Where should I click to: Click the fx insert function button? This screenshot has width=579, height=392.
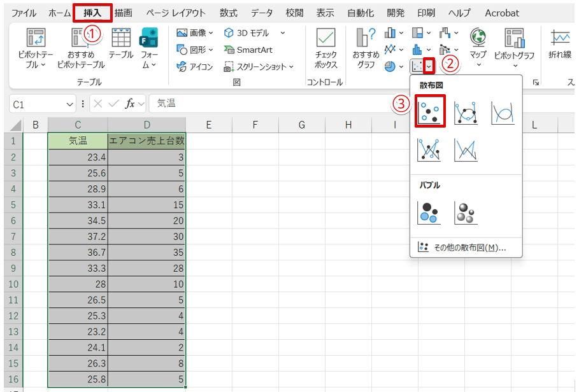[x=130, y=104]
